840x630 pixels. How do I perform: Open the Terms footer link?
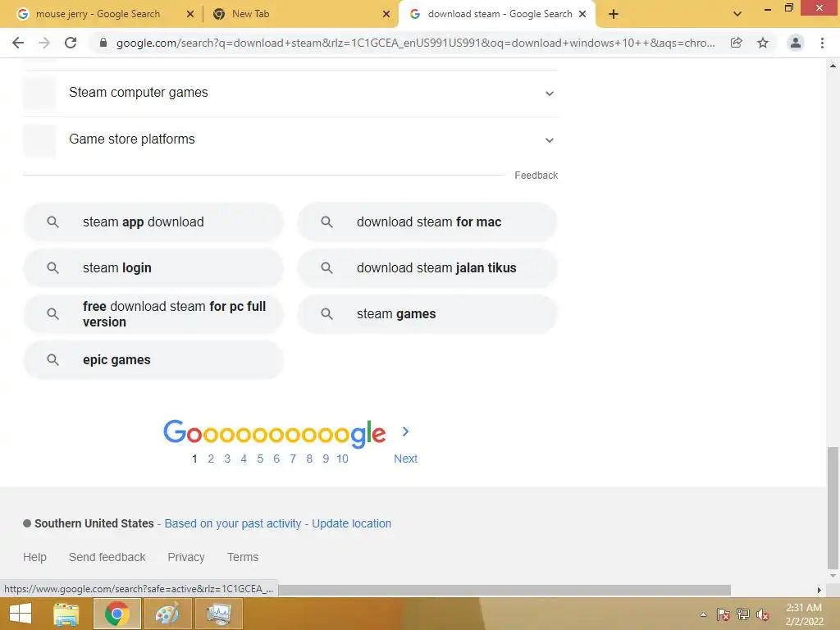(x=243, y=557)
